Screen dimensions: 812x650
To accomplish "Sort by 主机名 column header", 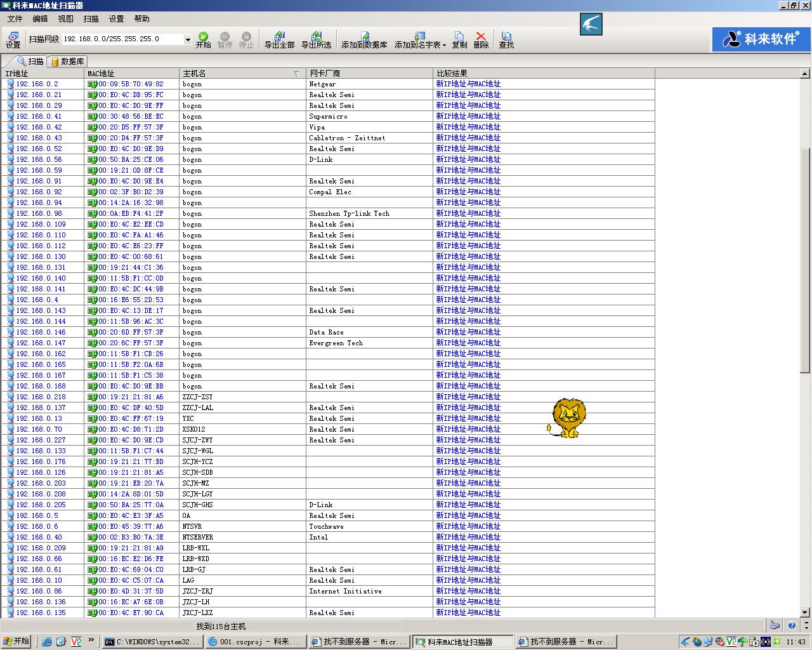I will [x=241, y=74].
